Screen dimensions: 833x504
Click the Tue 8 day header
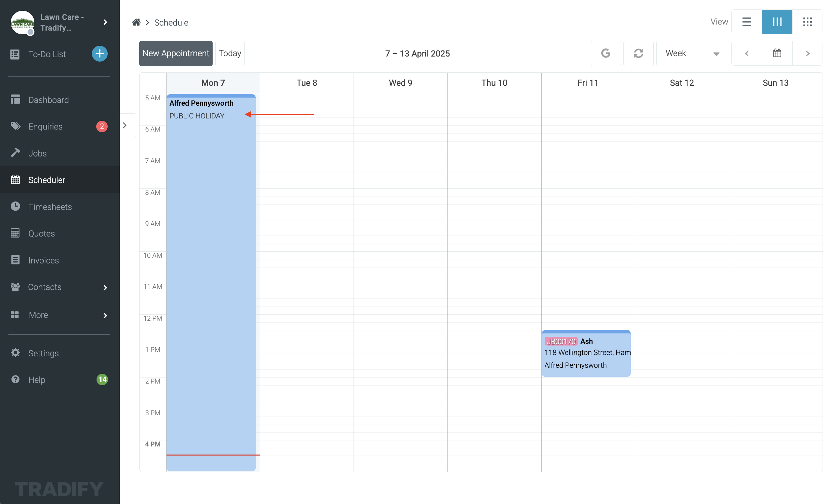(306, 83)
